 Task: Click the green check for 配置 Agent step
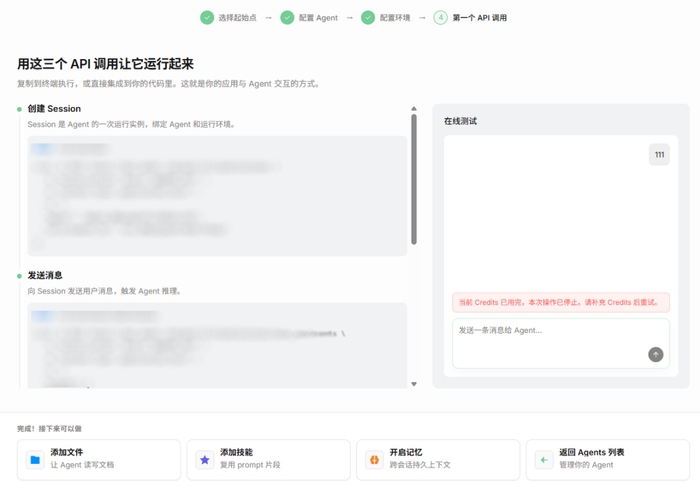[287, 18]
